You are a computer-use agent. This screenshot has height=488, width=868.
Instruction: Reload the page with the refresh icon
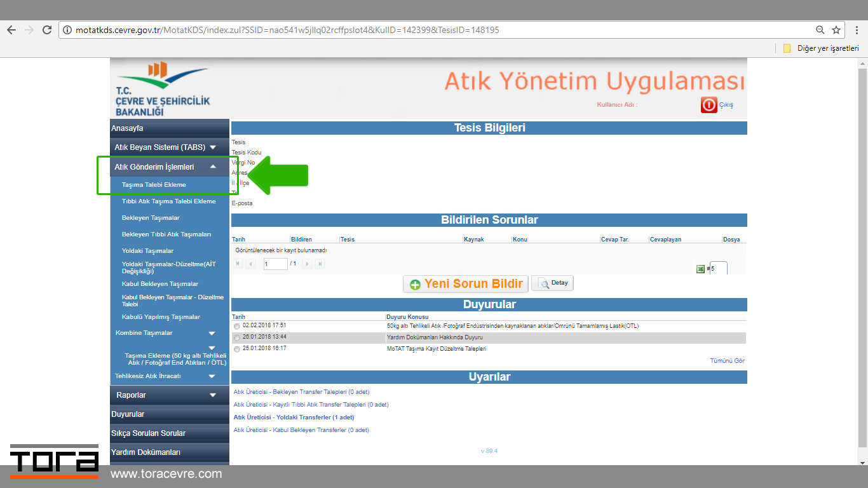46,30
